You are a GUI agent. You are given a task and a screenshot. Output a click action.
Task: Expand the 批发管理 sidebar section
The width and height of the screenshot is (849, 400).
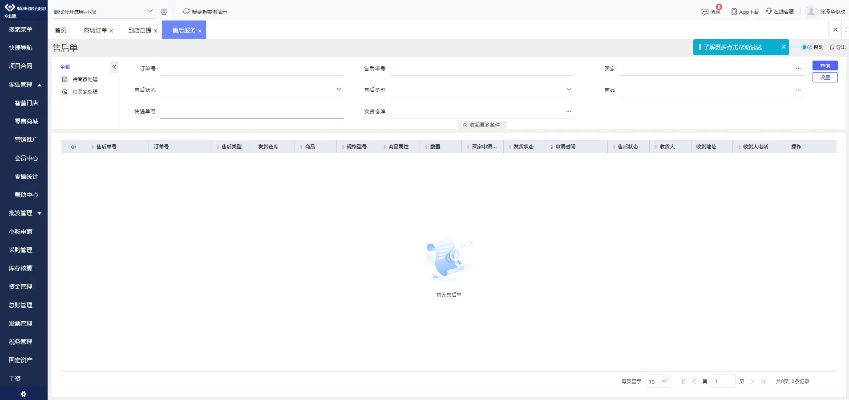pos(39,213)
